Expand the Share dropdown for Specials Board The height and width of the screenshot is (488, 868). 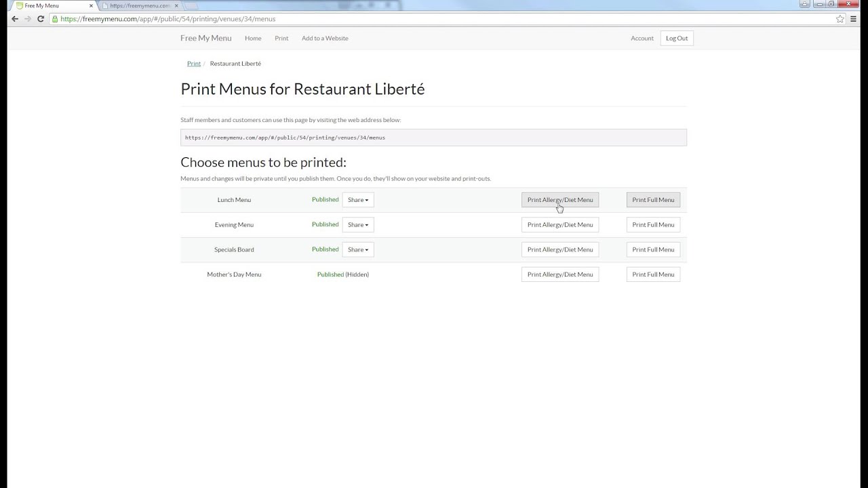click(x=358, y=249)
